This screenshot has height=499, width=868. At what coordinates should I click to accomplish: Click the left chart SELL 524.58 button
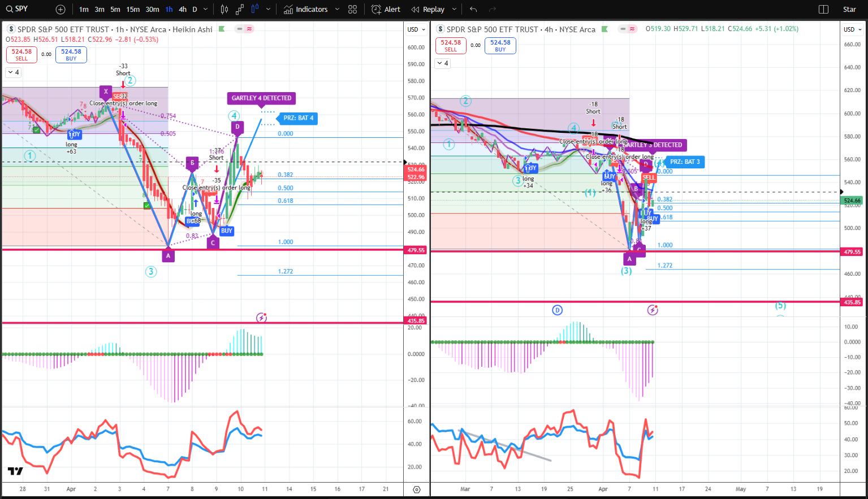pyautogui.click(x=21, y=54)
